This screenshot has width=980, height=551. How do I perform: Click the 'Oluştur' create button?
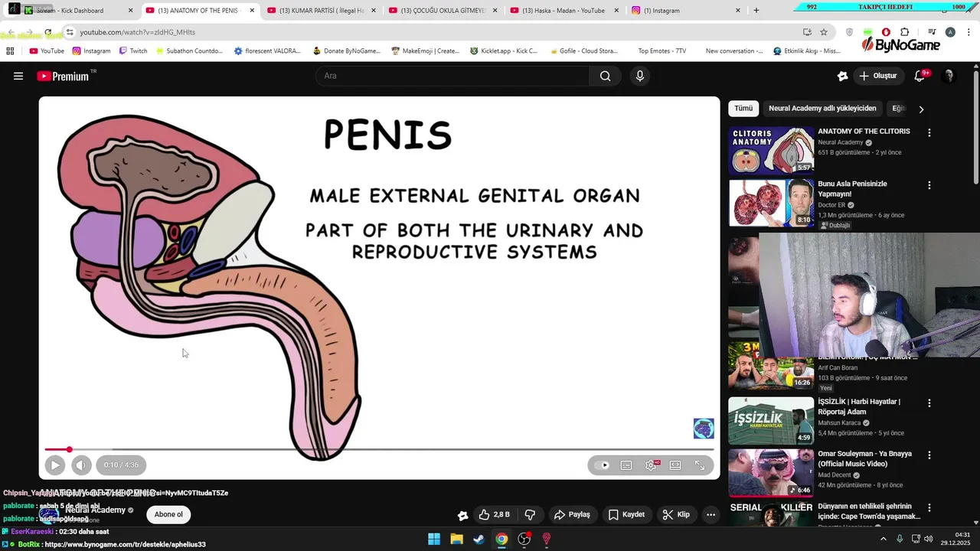click(877, 76)
